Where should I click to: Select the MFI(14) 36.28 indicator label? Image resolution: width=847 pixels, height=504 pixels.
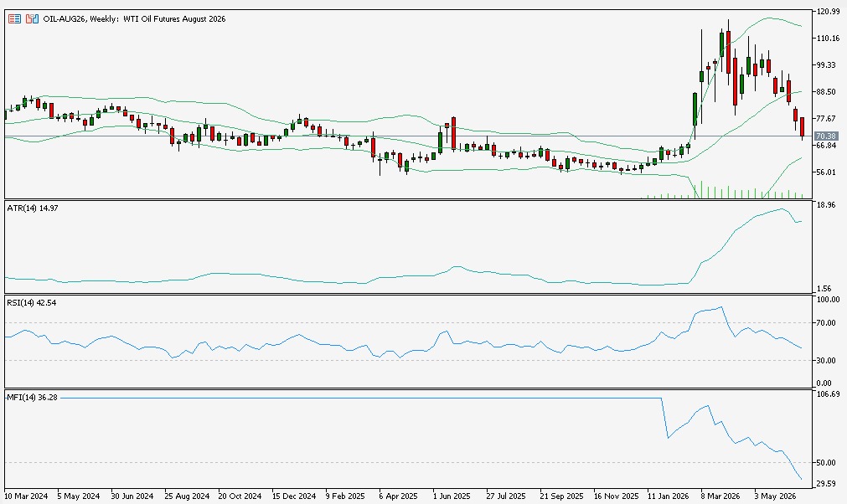coord(32,397)
